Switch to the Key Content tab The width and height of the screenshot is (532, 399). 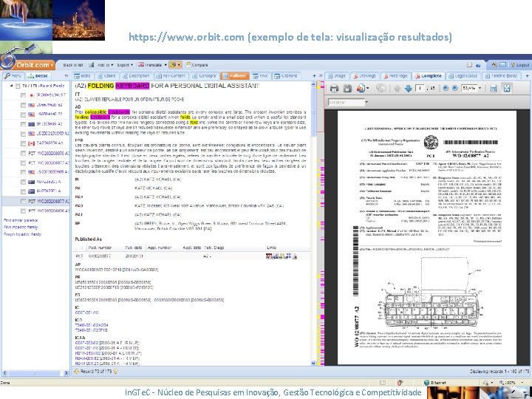coord(171,76)
